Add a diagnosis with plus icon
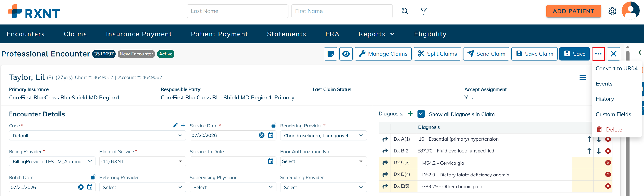The height and width of the screenshot is (196, 644). click(410, 114)
